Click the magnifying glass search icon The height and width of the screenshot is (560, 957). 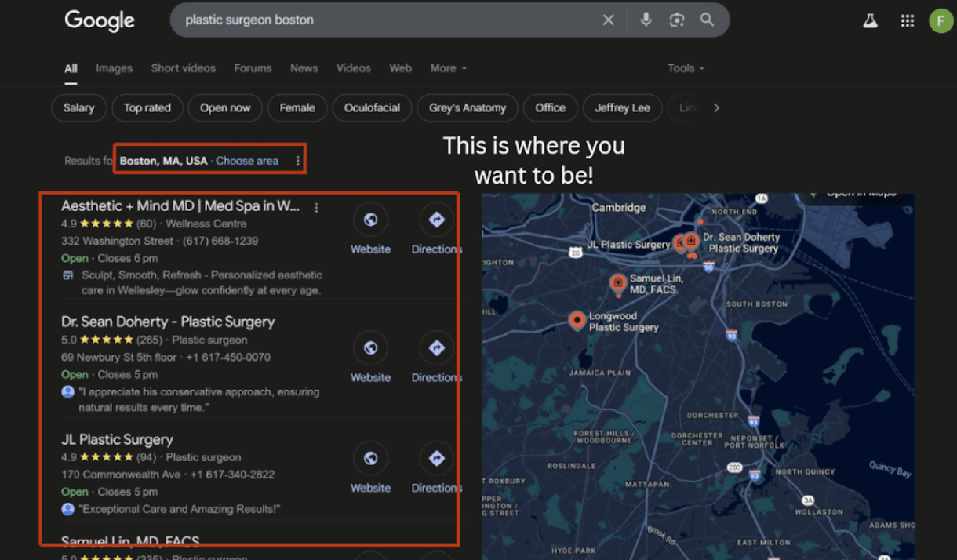pyautogui.click(x=708, y=20)
